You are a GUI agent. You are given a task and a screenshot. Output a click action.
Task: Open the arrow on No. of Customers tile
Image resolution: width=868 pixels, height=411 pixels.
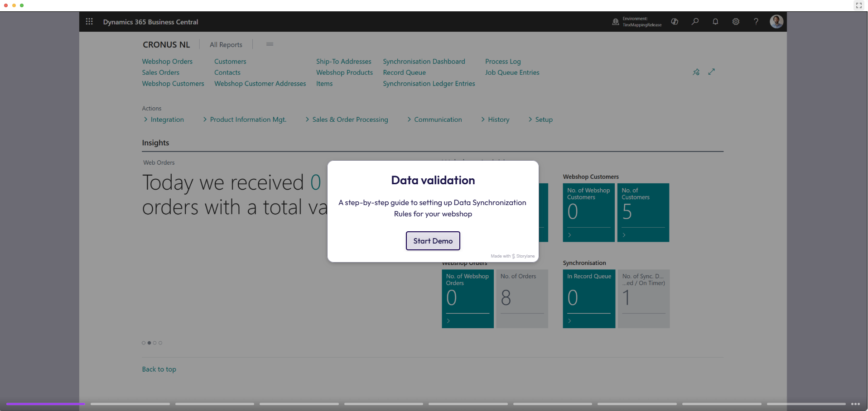coord(624,235)
